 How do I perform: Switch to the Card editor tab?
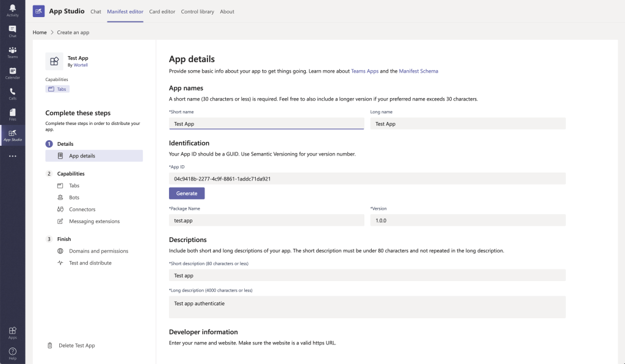[162, 12]
